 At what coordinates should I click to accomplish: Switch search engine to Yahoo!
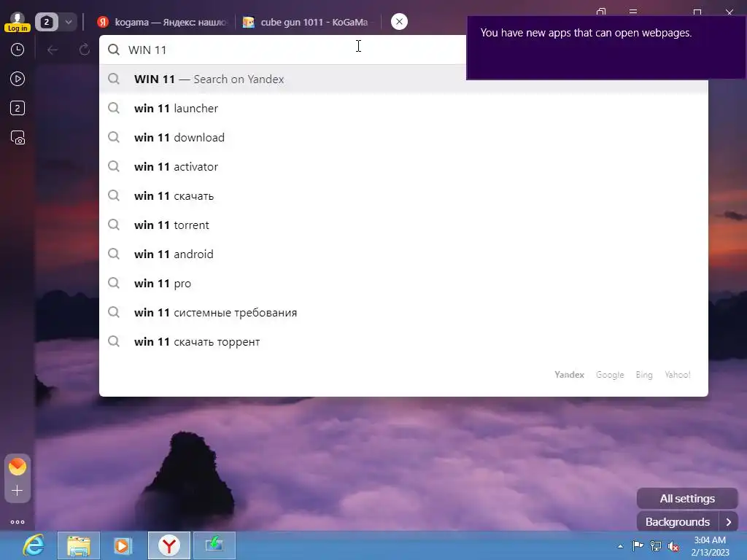click(678, 375)
